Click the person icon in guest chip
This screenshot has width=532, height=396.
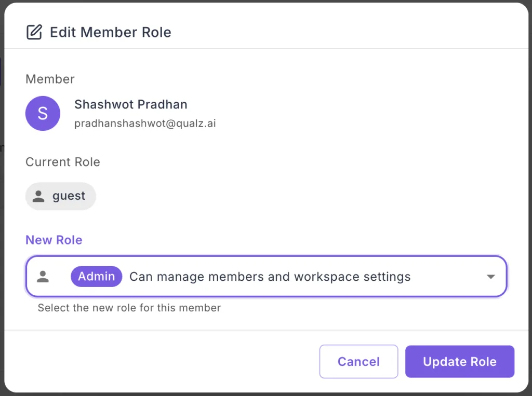click(38, 196)
